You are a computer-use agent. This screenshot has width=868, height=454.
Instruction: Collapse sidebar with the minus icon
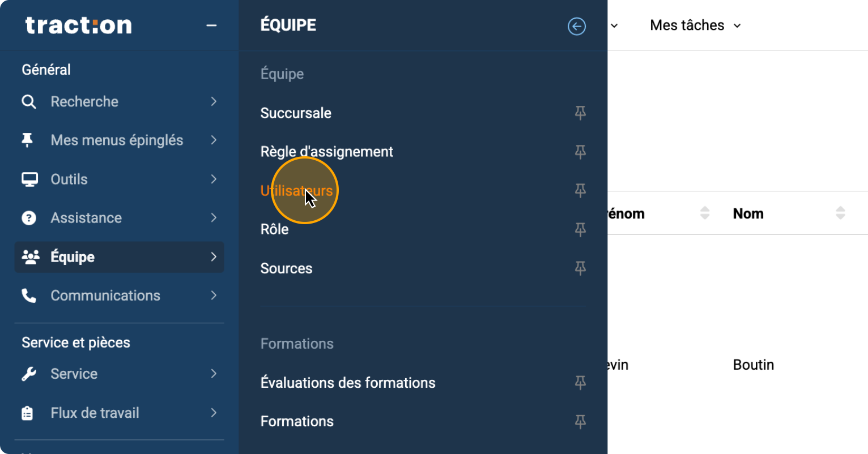point(211,25)
